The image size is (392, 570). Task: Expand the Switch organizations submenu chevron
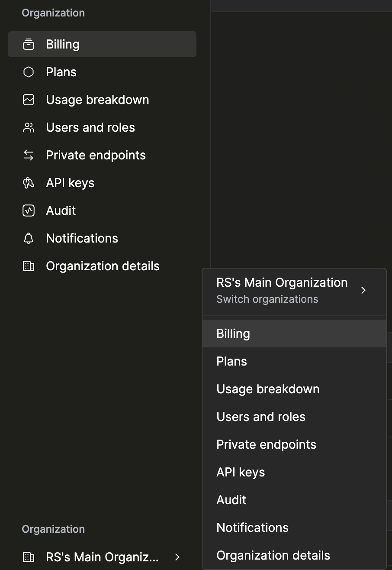(x=363, y=290)
